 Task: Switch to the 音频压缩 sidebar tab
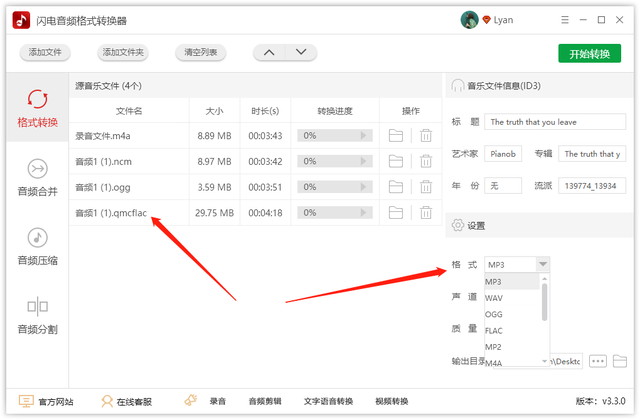pos(38,246)
